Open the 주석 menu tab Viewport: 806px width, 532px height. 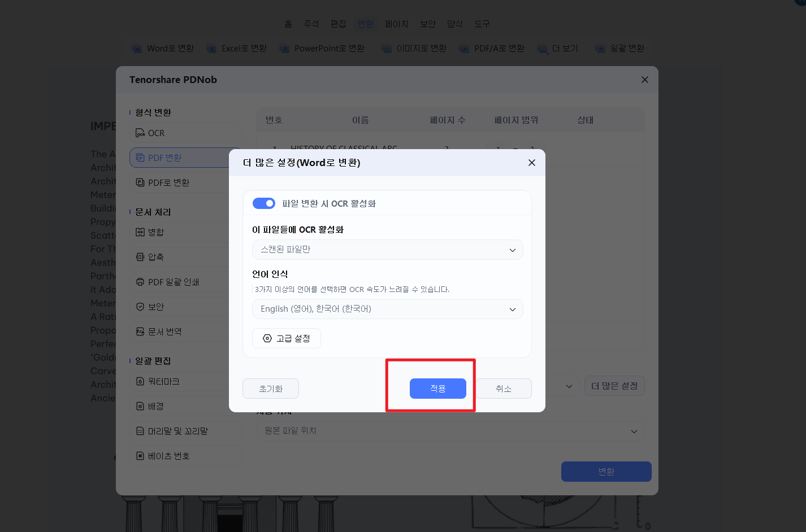point(311,24)
